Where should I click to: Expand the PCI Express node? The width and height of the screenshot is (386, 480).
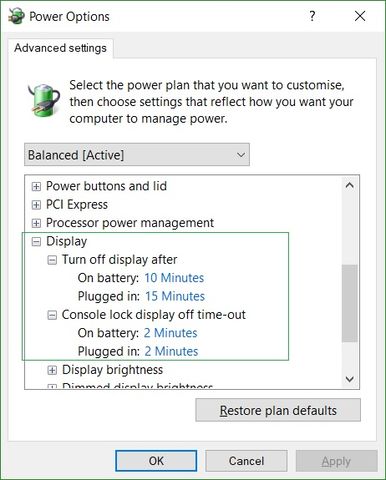(x=36, y=204)
